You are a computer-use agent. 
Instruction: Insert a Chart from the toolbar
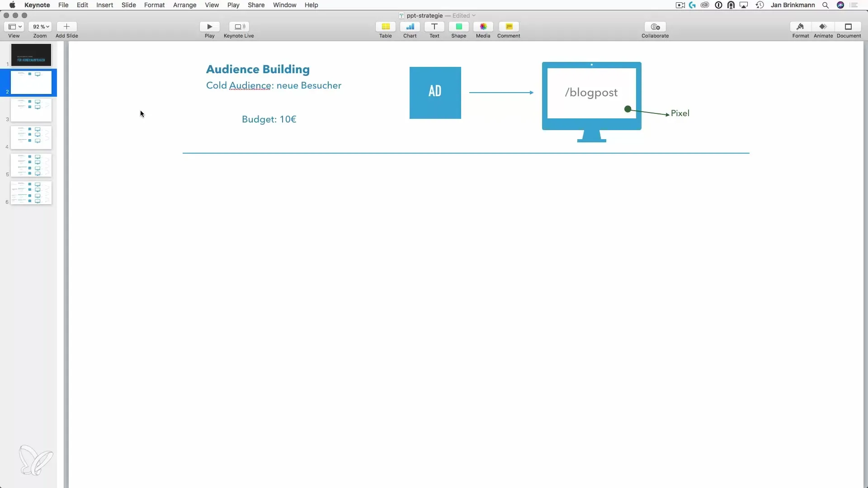coord(410,27)
